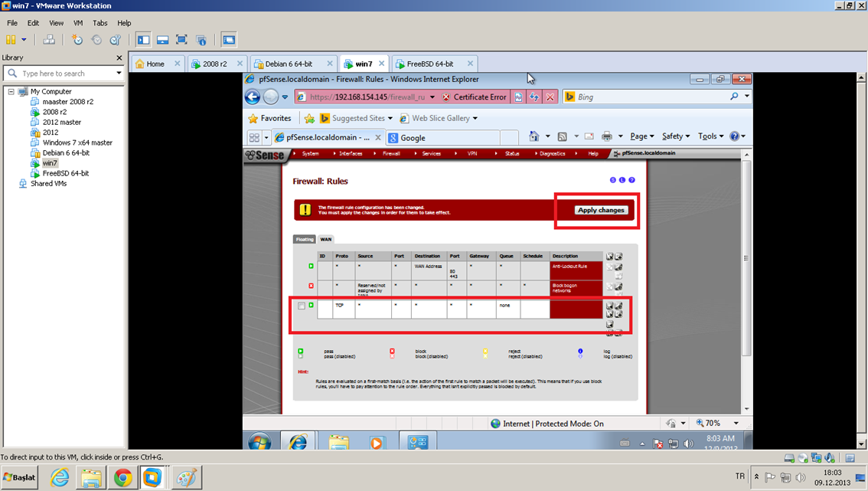Click the Internet Explorer back button
The image size is (868, 491).
253,97
